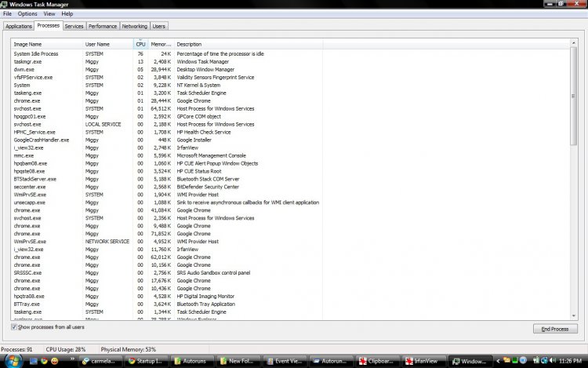Sort by the Description column header
This screenshot has width=588, height=368.
click(249, 44)
